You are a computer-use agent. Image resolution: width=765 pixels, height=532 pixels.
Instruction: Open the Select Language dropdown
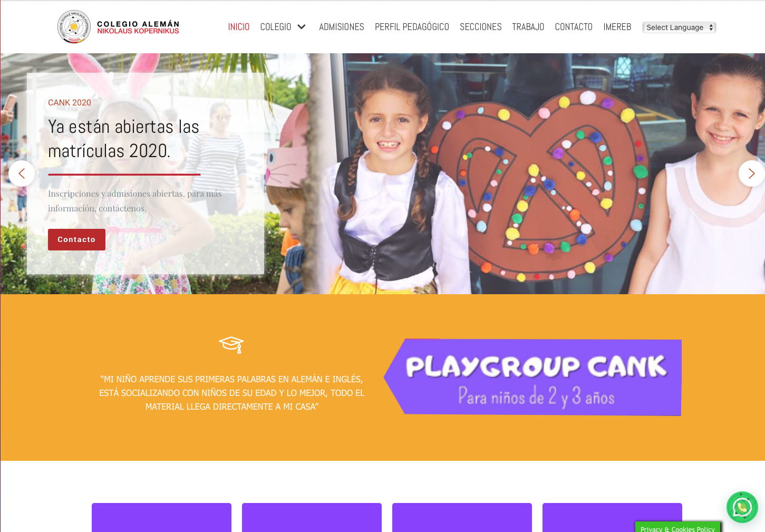tap(679, 27)
